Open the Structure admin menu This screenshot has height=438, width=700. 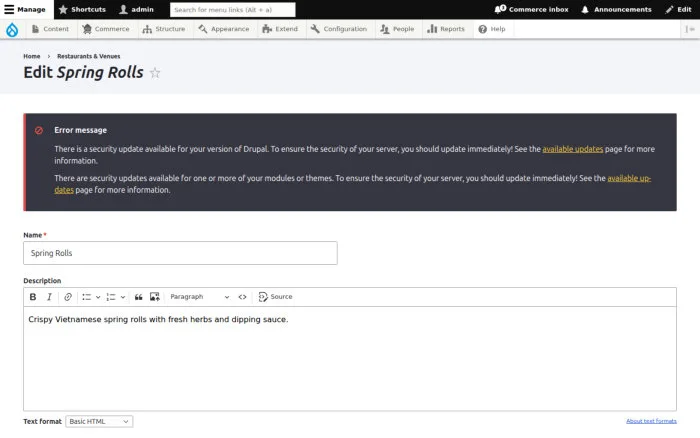point(163,29)
